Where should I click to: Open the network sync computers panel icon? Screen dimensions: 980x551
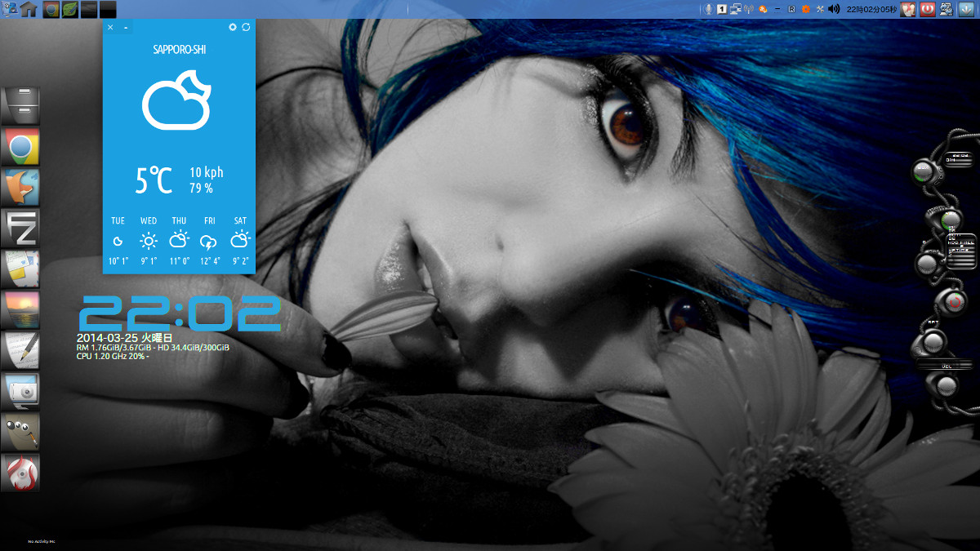click(x=947, y=9)
